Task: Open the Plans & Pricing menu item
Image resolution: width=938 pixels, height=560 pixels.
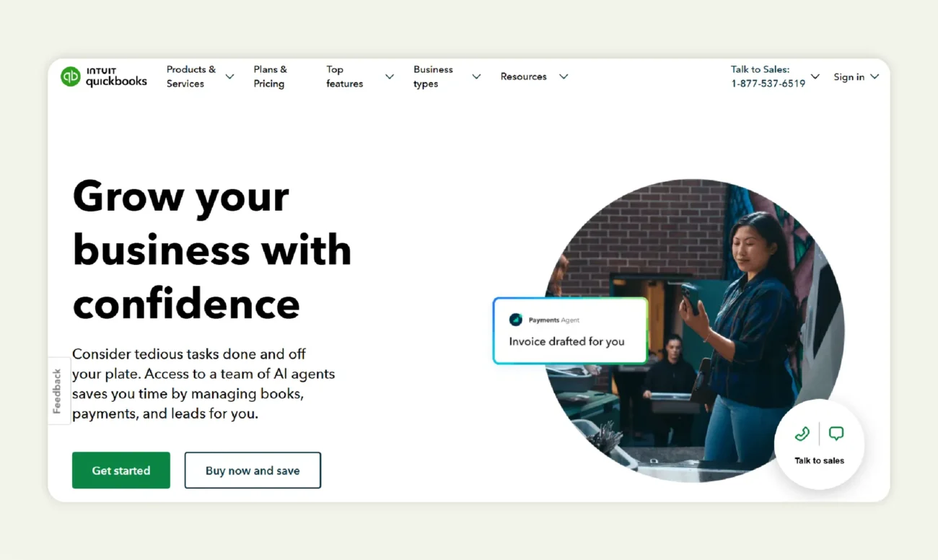Action: (x=270, y=76)
